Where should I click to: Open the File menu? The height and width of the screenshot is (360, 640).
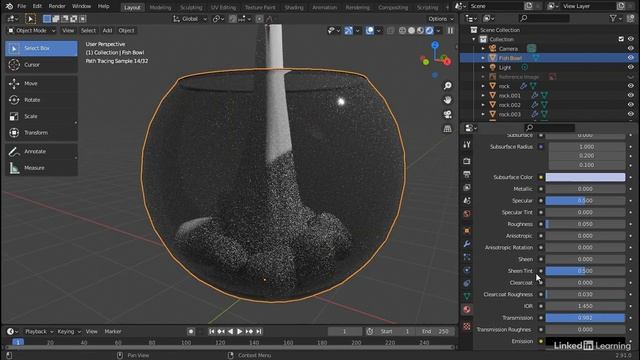click(x=22, y=6)
